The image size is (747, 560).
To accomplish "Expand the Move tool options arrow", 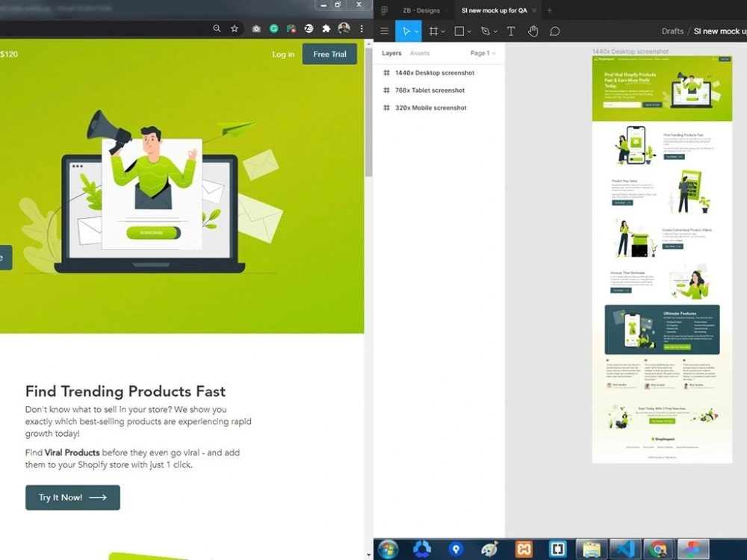I will [x=417, y=32].
